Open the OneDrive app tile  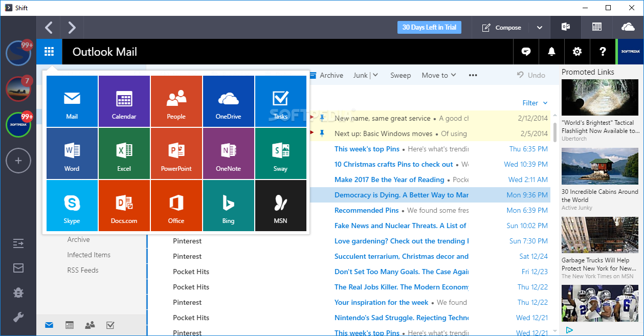229,101
